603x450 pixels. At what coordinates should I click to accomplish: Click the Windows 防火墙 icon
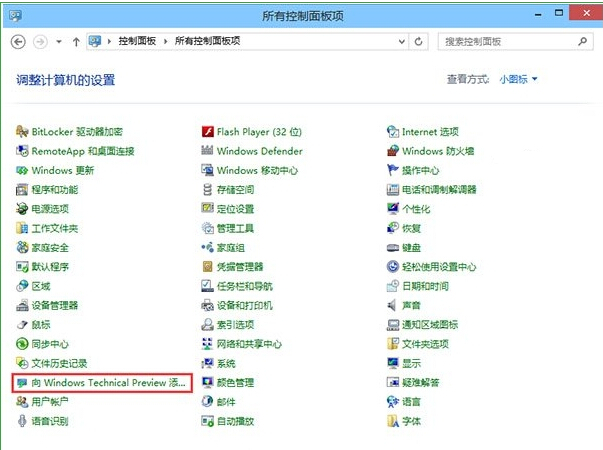pyautogui.click(x=393, y=151)
